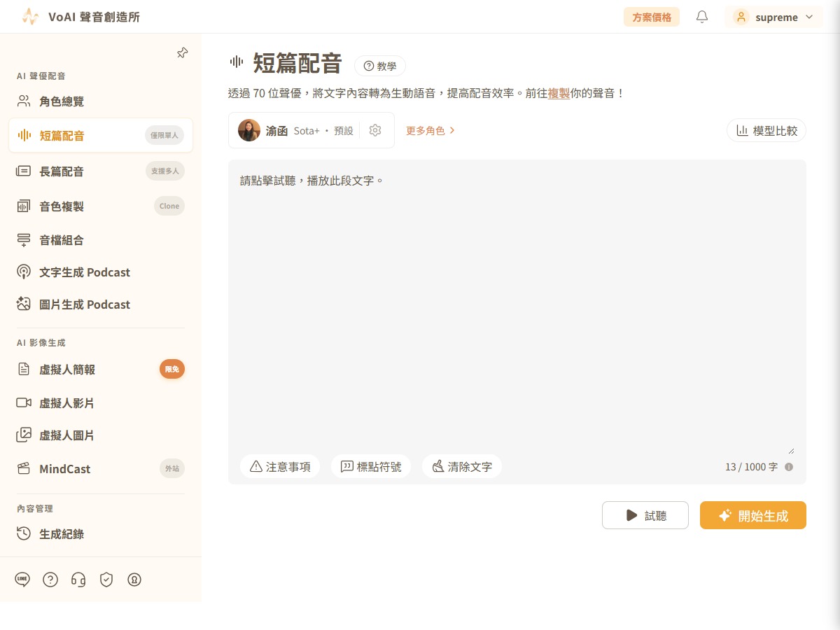Click the shield privacy icon
Image resolution: width=840 pixels, height=630 pixels.
point(106,580)
